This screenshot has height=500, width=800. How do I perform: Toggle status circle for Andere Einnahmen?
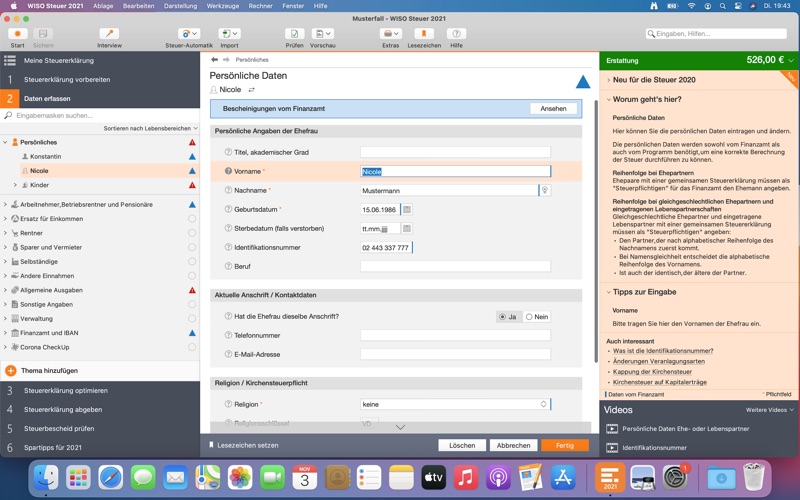click(192, 276)
